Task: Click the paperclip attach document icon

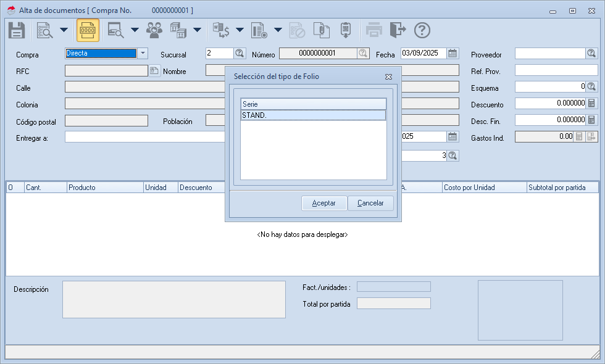Action: point(320,30)
